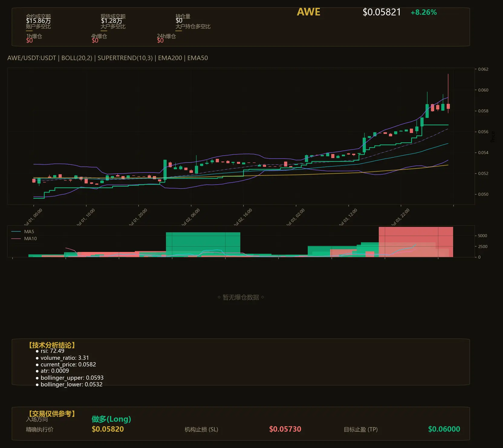The width and height of the screenshot is (503, 448).
Task: Select the $0.05820 execution price
Action: 108,429
